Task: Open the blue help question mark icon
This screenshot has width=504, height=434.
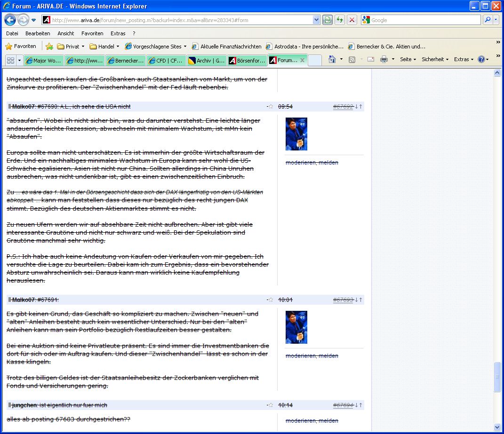Action: point(481,59)
